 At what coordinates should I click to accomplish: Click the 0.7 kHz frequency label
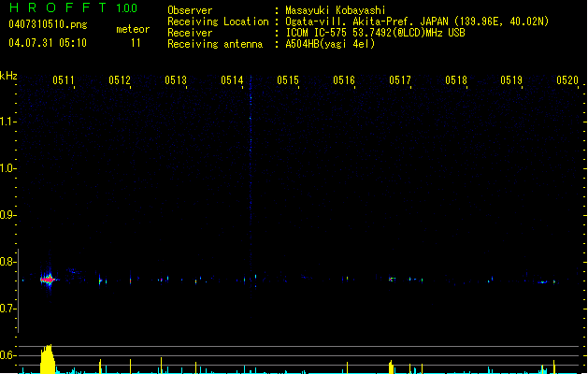tap(7, 309)
